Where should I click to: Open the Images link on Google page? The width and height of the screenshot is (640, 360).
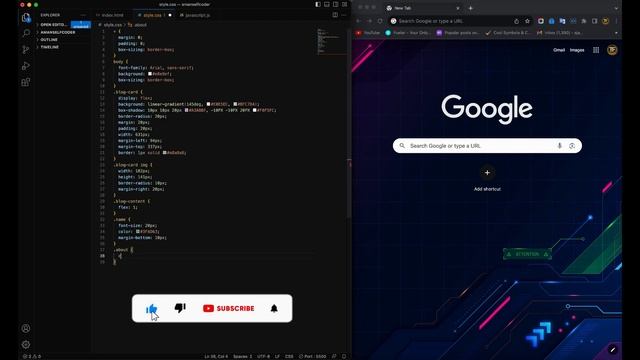(577, 50)
